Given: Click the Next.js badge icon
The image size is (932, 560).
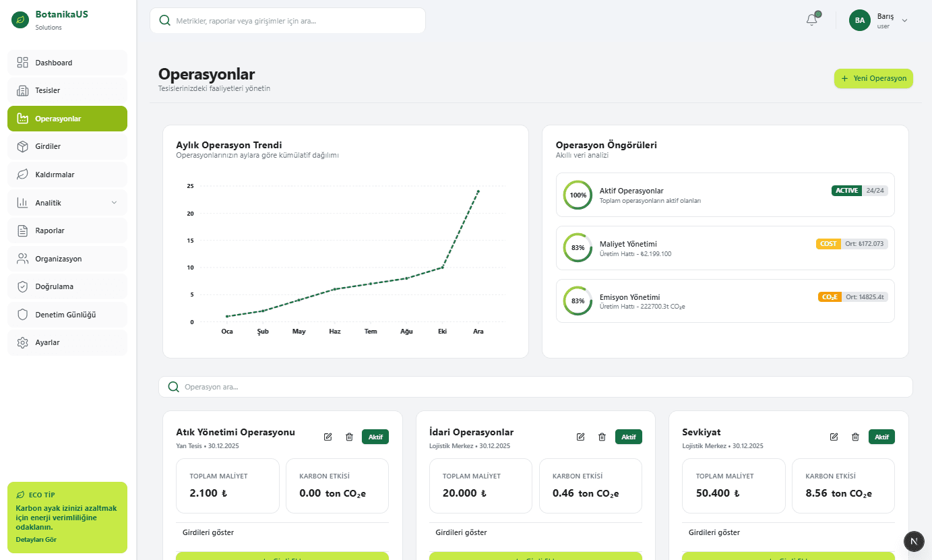Looking at the screenshot, I should pyautogui.click(x=914, y=541).
